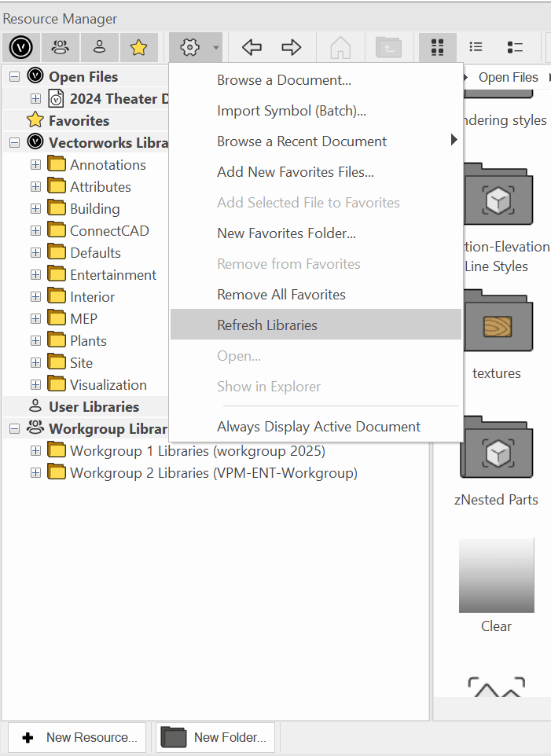551x756 pixels.
Task: Select Workgroup 1 Libraries (workgroup 2025)
Action: pos(197,451)
